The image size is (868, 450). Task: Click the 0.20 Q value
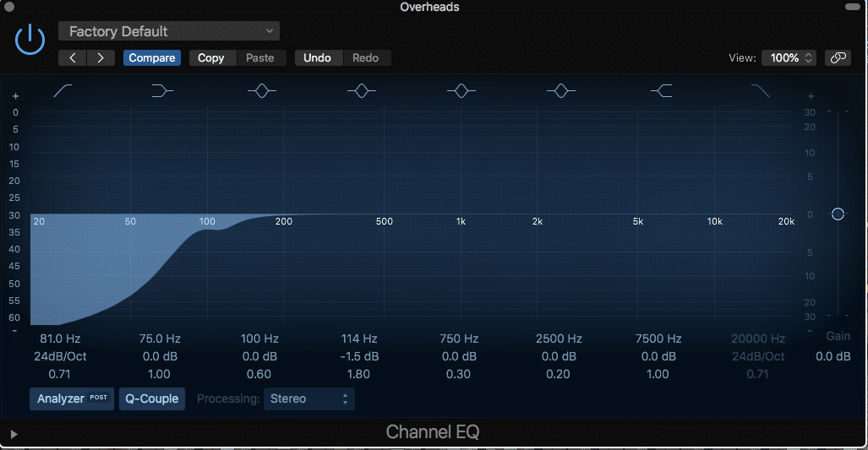pos(558,374)
